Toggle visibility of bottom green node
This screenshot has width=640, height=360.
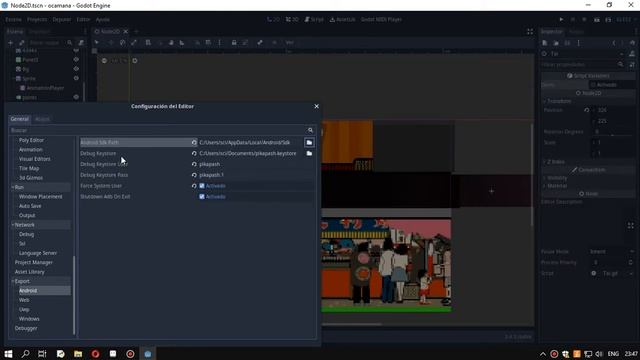pyautogui.click(x=76, y=97)
